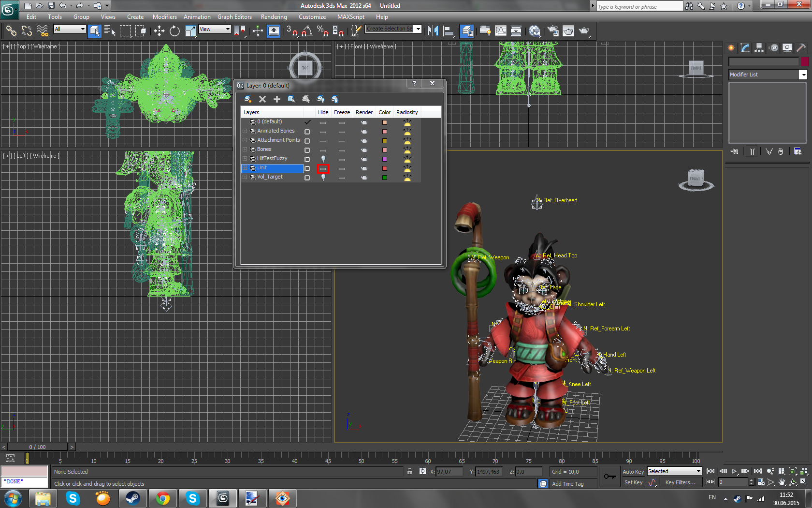
Task: Click Select Highlighted Objects and Layers icon
Action: pyautogui.click(x=291, y=99)
